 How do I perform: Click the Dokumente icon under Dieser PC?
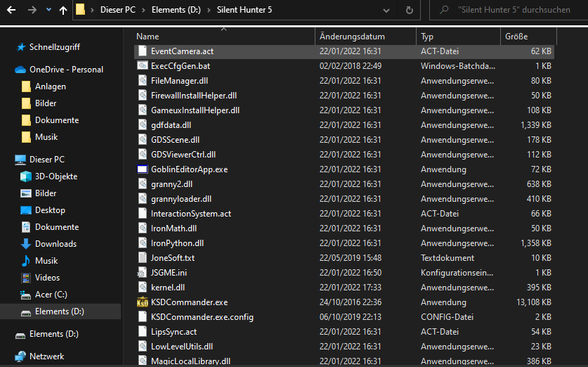(x=26, y=227)
